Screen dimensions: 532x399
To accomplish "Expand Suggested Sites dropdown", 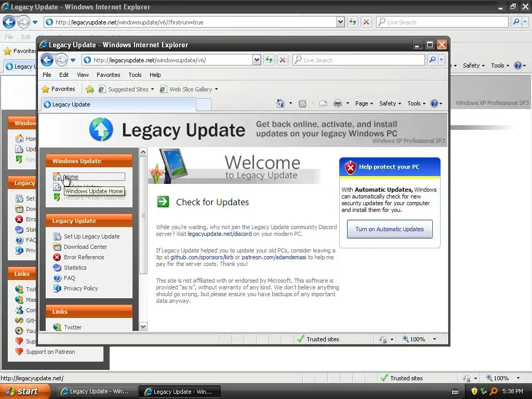I will tap(152, 89).
